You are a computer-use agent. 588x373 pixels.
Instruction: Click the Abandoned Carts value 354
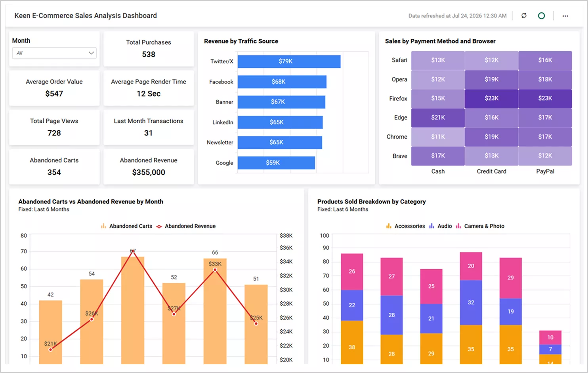pyautogui.click(x=54, y=172)
